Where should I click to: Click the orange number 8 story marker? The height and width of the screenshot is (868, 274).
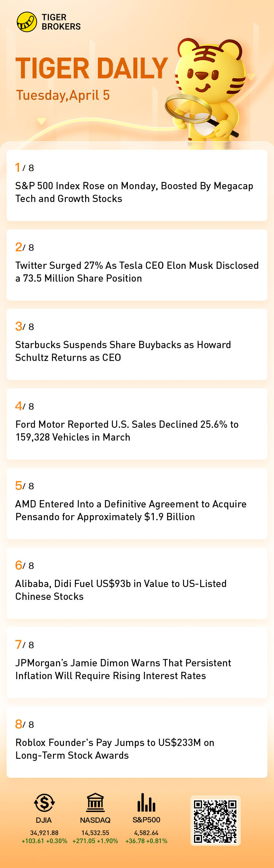19,724
